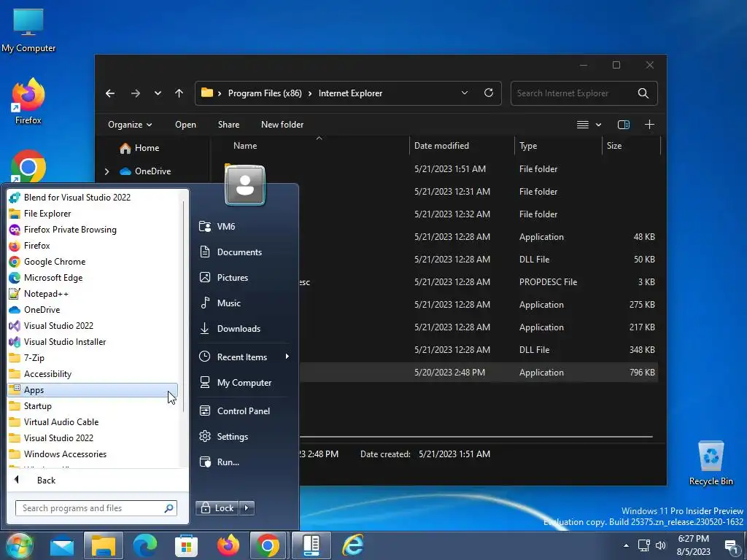Create a New folder
747x560 pixels.
[x=282, y=125]
